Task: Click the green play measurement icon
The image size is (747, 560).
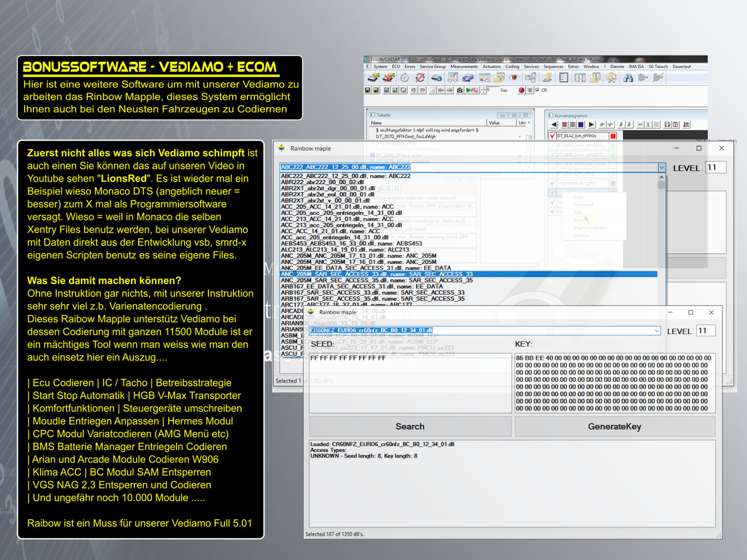Action: coord(472,90)
